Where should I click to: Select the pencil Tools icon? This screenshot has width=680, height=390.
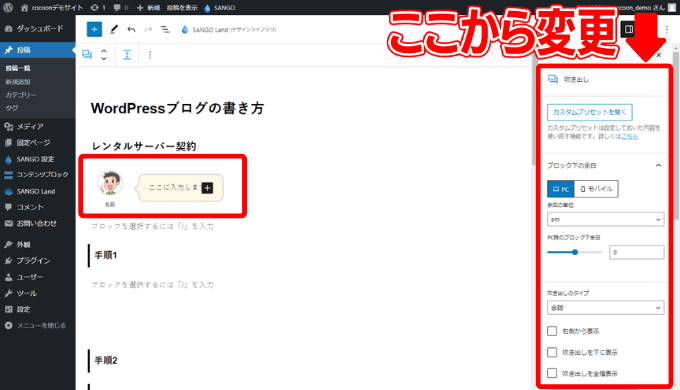pyautogui.click(x=114, y=29)
